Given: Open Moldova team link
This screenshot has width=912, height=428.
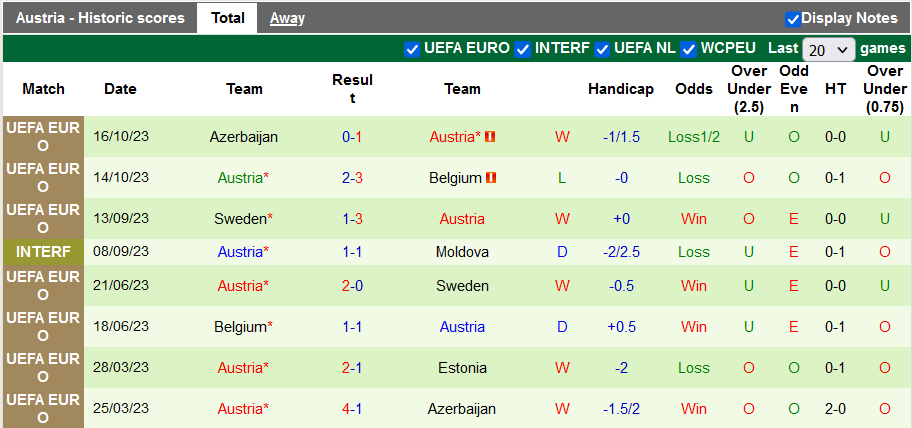Looking at the screenshot, I should point(462,253).
